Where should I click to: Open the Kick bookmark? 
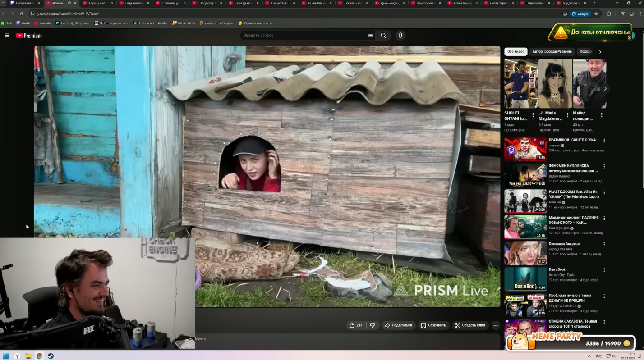click(x=7, y=23)
